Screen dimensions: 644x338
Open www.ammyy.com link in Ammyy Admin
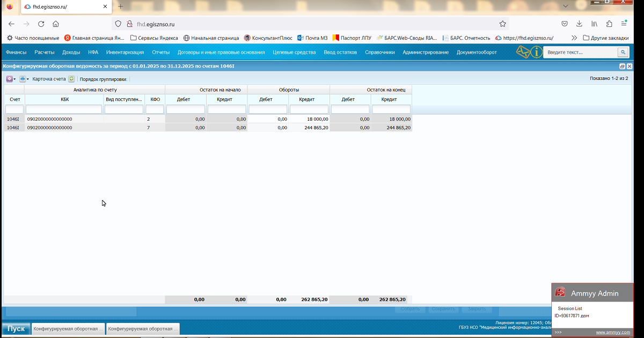coord(613,333)
